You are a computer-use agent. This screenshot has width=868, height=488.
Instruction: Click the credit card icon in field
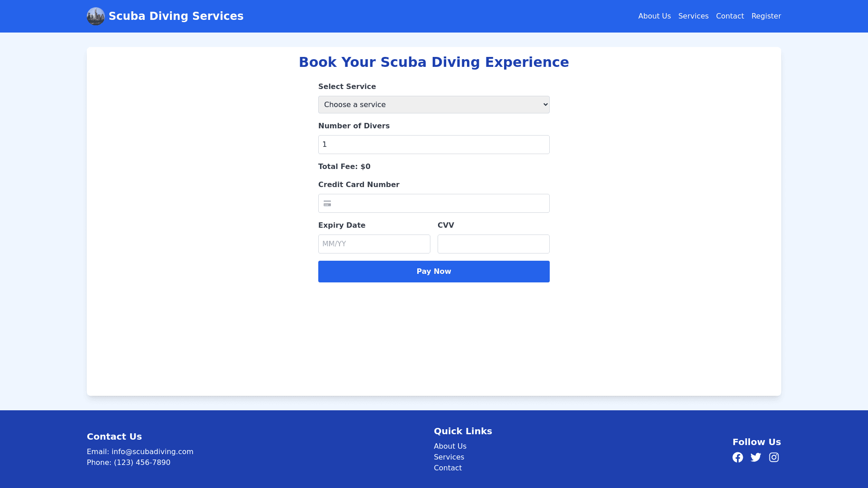click(327, 203)
